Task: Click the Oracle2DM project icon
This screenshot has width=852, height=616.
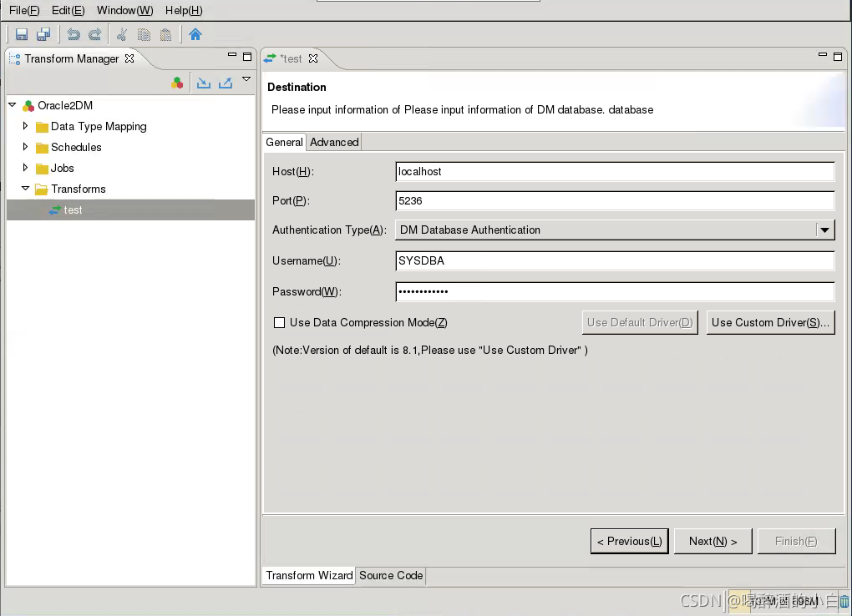Action: pyautogui.click(x=28, y=105)
